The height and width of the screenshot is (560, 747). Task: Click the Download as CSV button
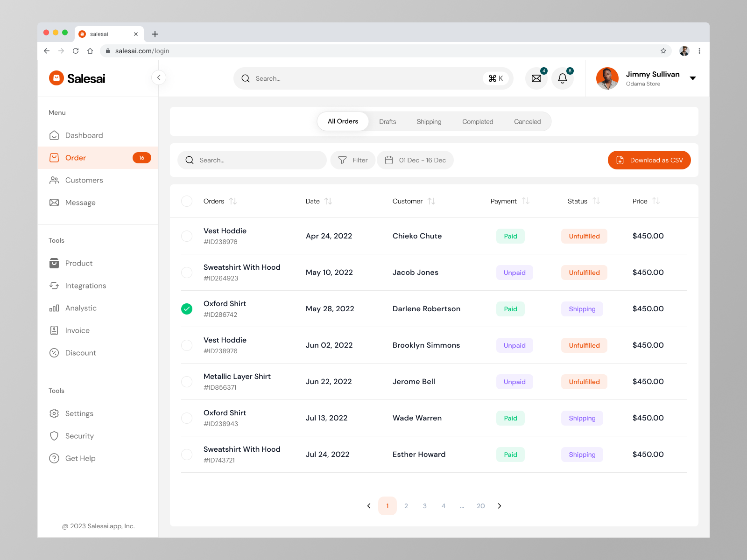click(x=649, y=160)
